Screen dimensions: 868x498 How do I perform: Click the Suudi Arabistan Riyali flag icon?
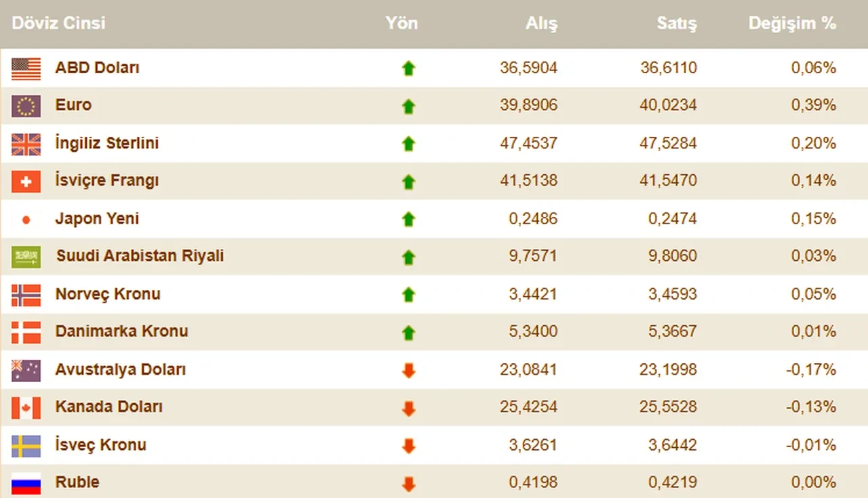pos(26,257)
